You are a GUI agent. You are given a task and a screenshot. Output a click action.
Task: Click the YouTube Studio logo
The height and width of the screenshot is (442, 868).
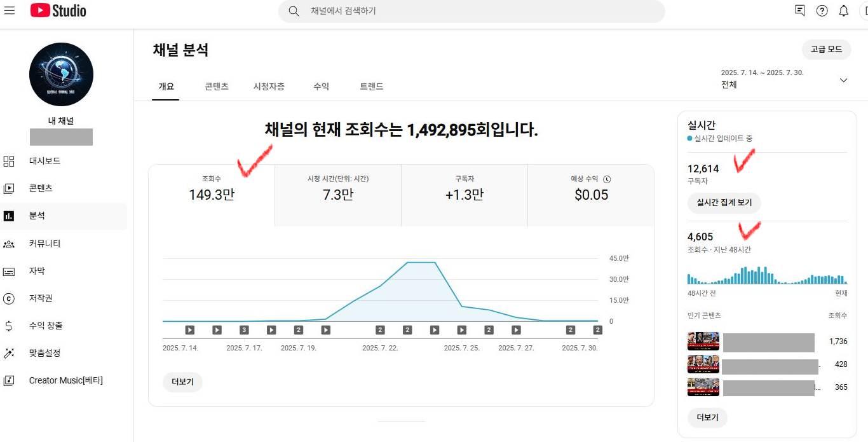coord(58,11)
